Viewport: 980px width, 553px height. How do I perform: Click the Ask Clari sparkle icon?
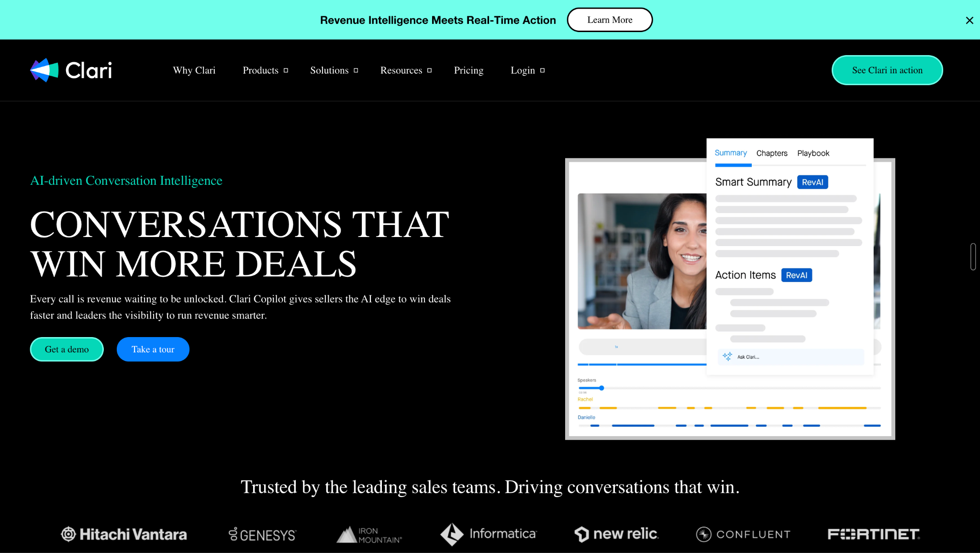(x=727, y=357)
